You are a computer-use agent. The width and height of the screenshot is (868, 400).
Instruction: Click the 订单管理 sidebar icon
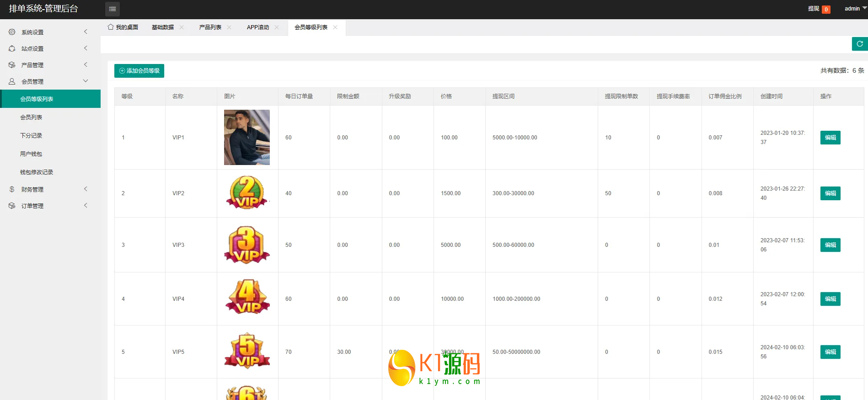pyautogui.click(x=12, y=206)
